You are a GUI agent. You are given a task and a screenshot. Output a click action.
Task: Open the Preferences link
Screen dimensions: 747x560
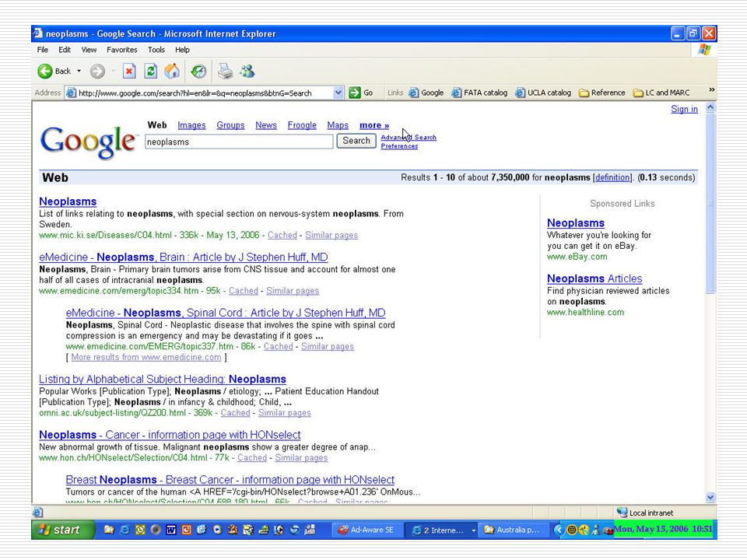click(x=399, y=146)
